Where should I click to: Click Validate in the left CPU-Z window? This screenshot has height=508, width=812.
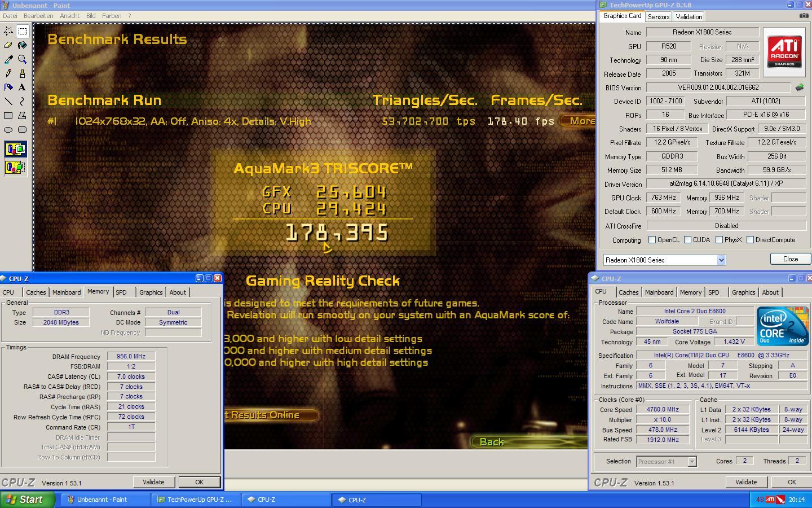(x=153, y=482)
